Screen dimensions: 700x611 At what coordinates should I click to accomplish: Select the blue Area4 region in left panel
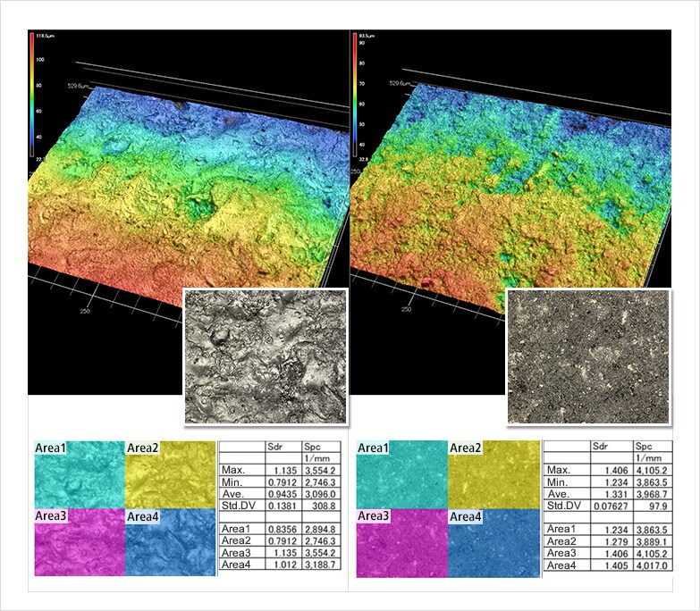click(170, 543)
